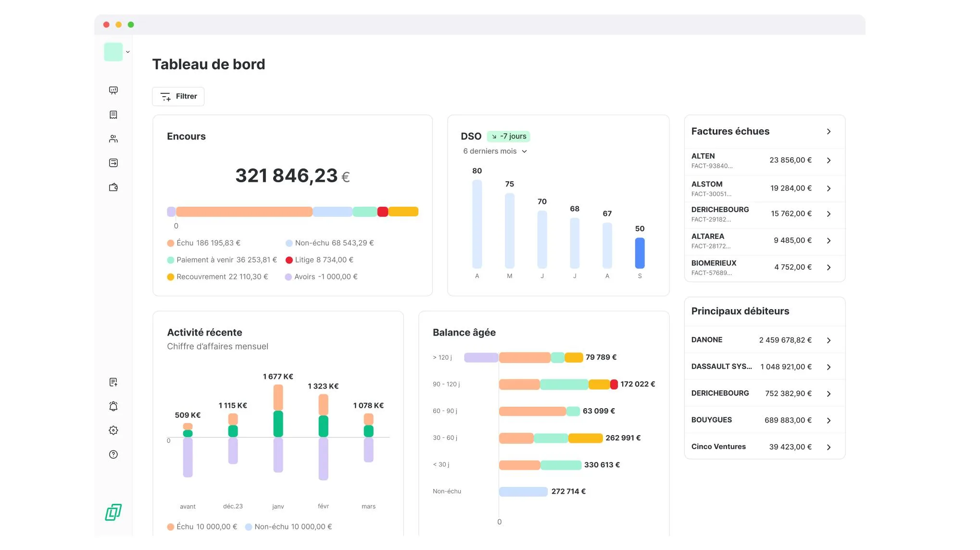980x550 pixels.
Task: Open the ALTAREA invoice row chevron
Action: (x=829, y=241)
